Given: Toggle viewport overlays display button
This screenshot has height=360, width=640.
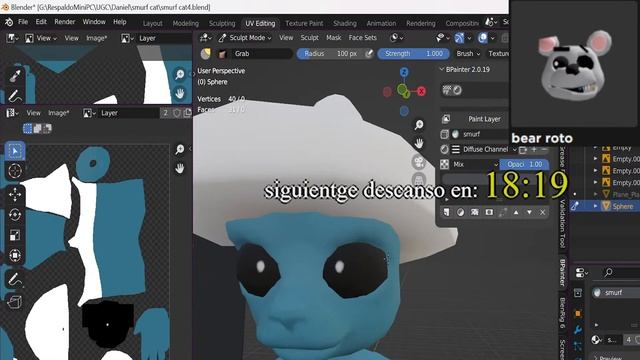Looking at the screenshot, I should click(483, 38).
